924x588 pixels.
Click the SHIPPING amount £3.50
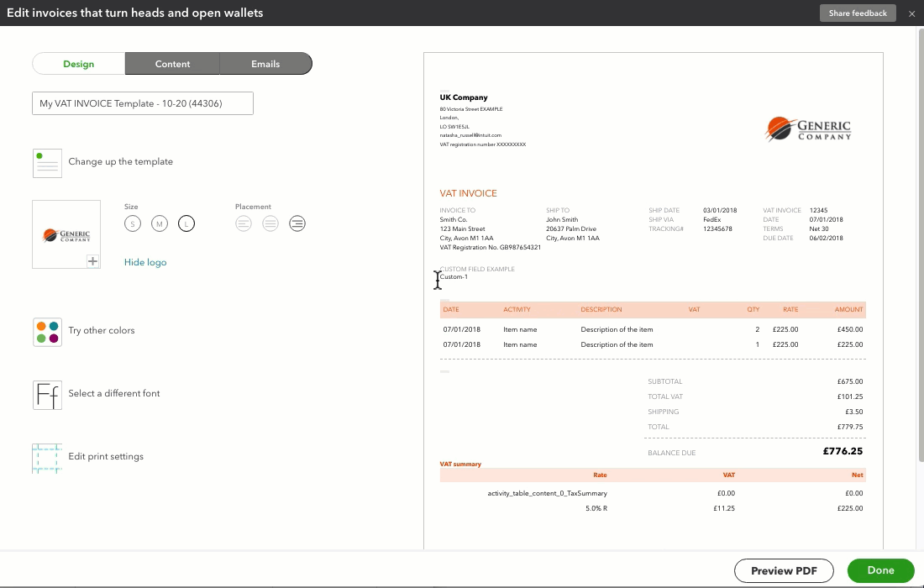click(854, 412)
